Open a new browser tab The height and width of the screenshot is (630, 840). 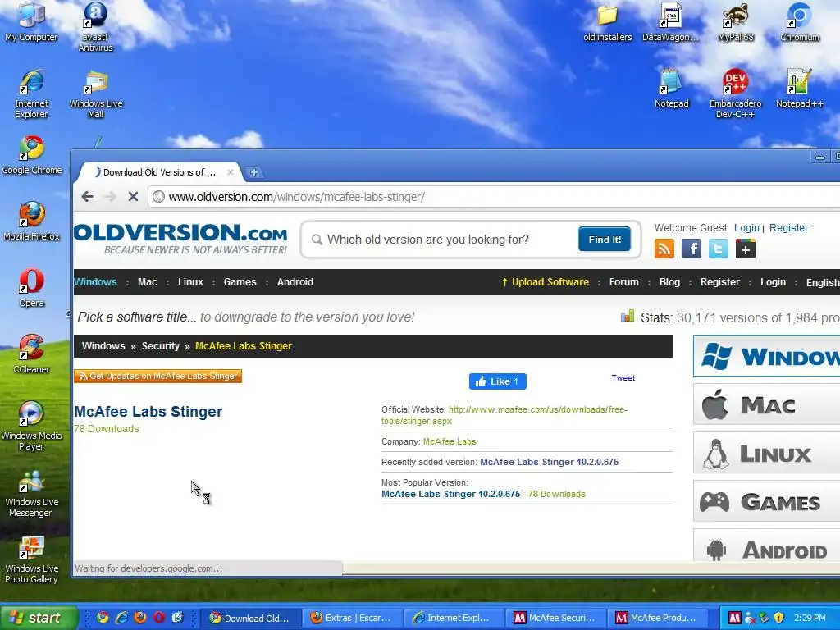point(254,172)
